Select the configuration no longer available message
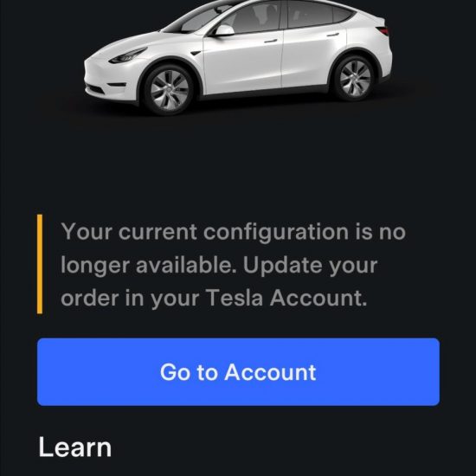The image size is (476, 476). (233, 265)
